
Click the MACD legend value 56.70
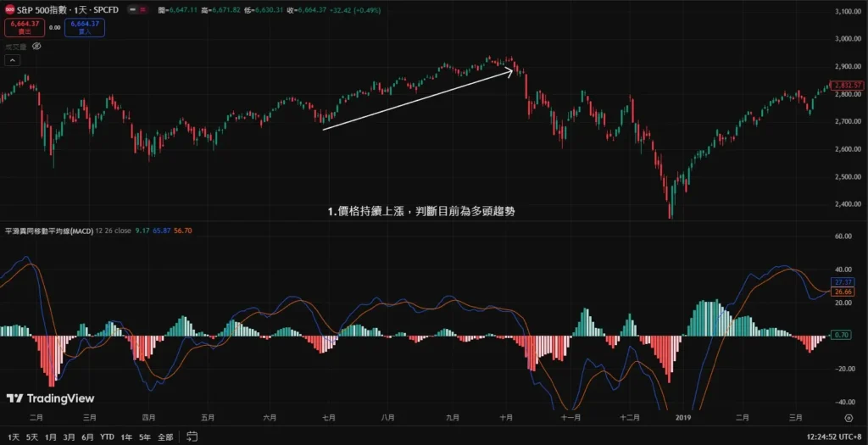[x=183, y=231]
